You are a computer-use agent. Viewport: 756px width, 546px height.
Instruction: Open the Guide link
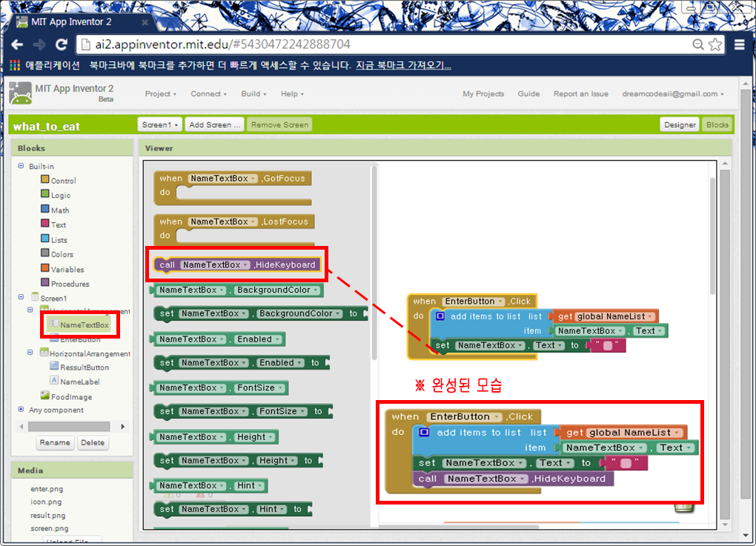528,94
